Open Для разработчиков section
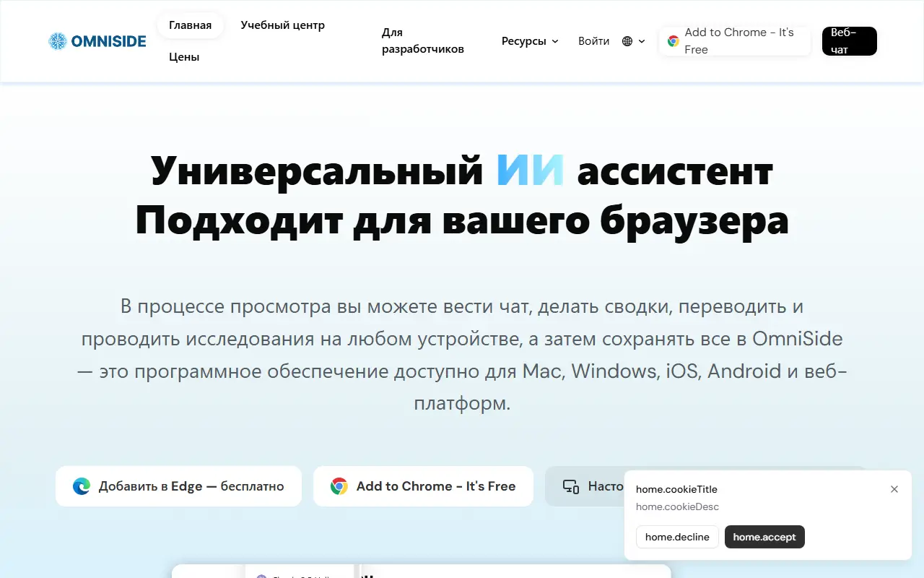Viewport: 924px width, 578px height. click(423, 41)
